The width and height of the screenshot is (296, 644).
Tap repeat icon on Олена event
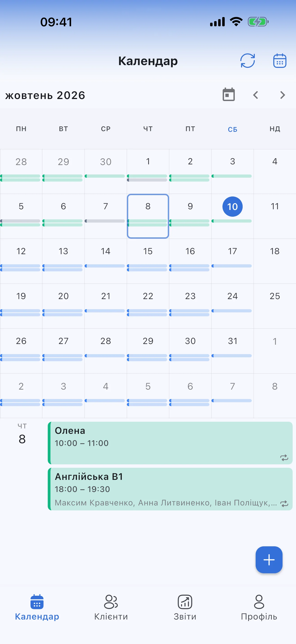click(284, 457)
